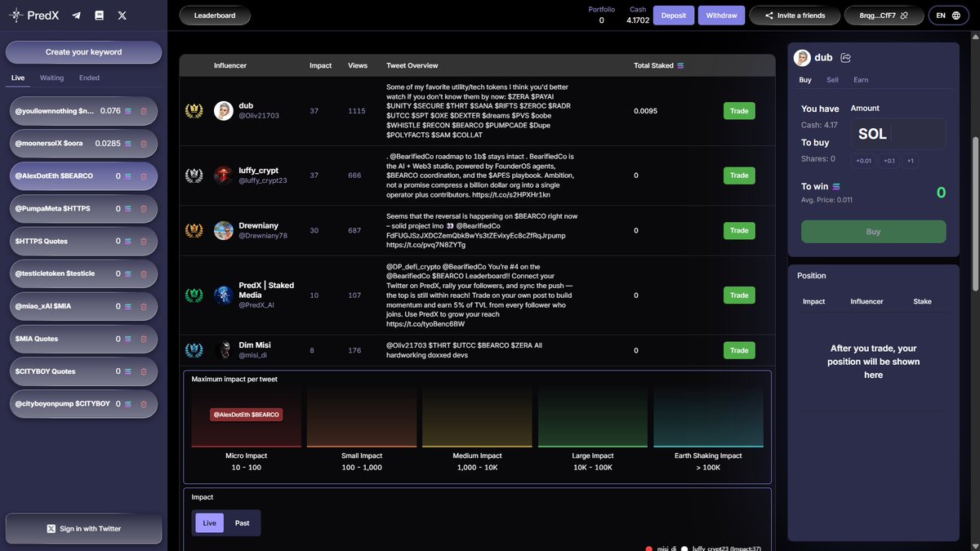Open the docs book icon

(x=99, y=16)
